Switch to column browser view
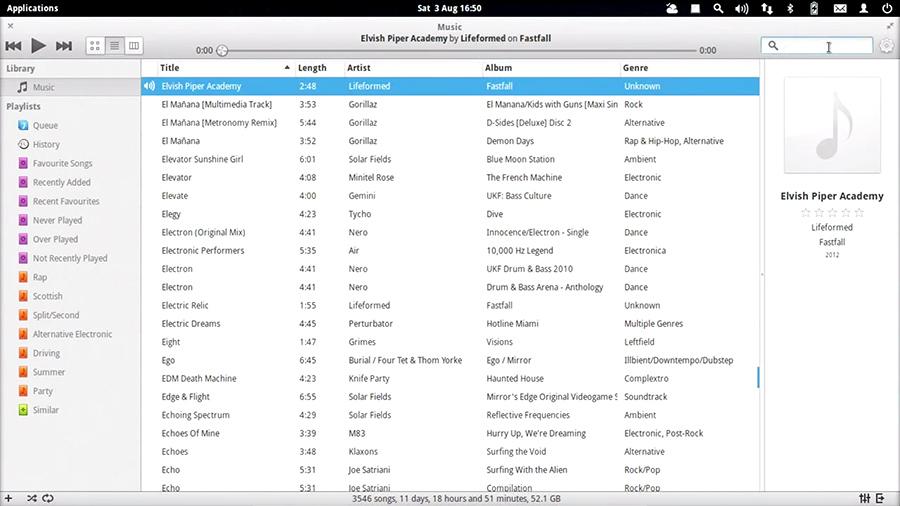Image resolution: width=900 pixels, height=506 pixels. [x=133, y=46]
